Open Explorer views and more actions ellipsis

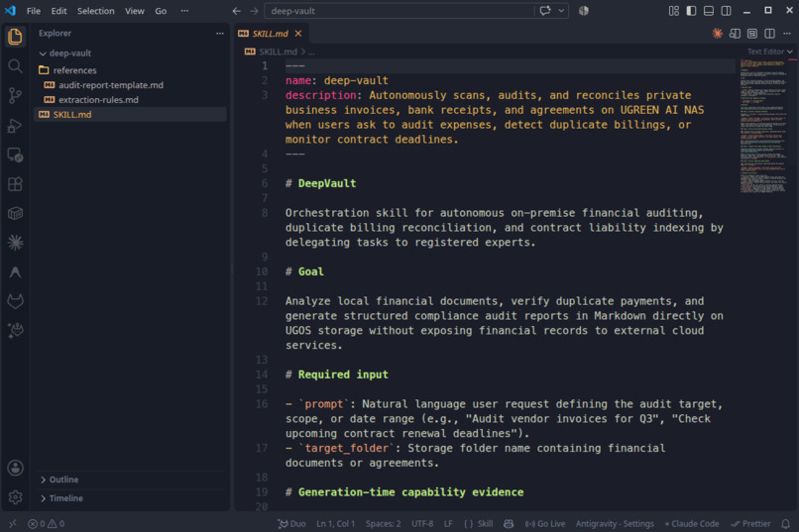220,34
